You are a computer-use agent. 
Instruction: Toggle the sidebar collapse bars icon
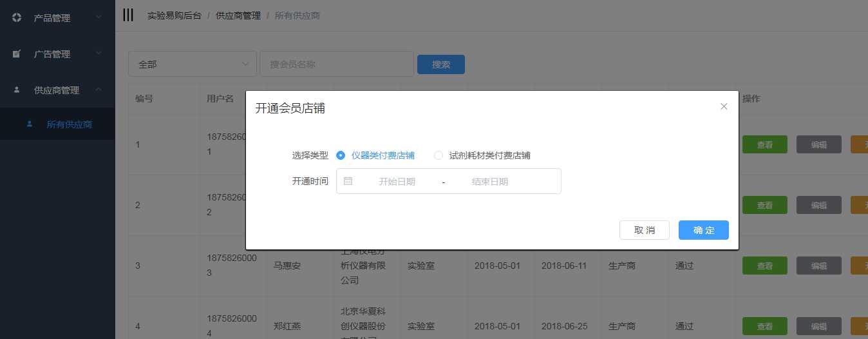[128, 15]
